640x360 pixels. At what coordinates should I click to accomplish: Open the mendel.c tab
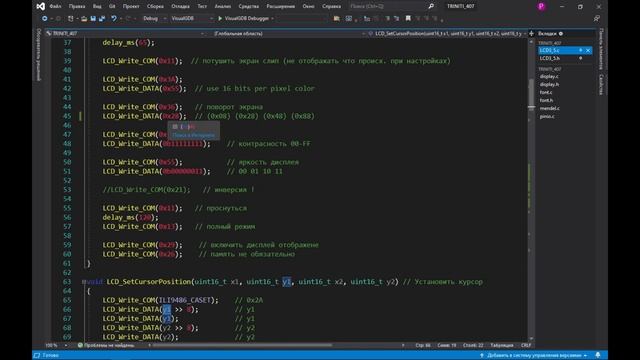pos(550,108)
